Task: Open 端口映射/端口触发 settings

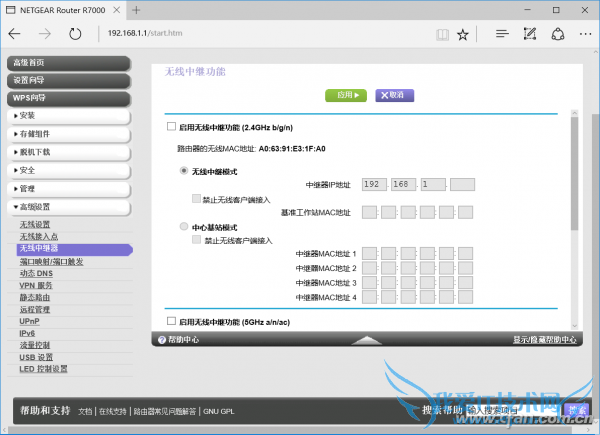Action: [x=51, y=262]
